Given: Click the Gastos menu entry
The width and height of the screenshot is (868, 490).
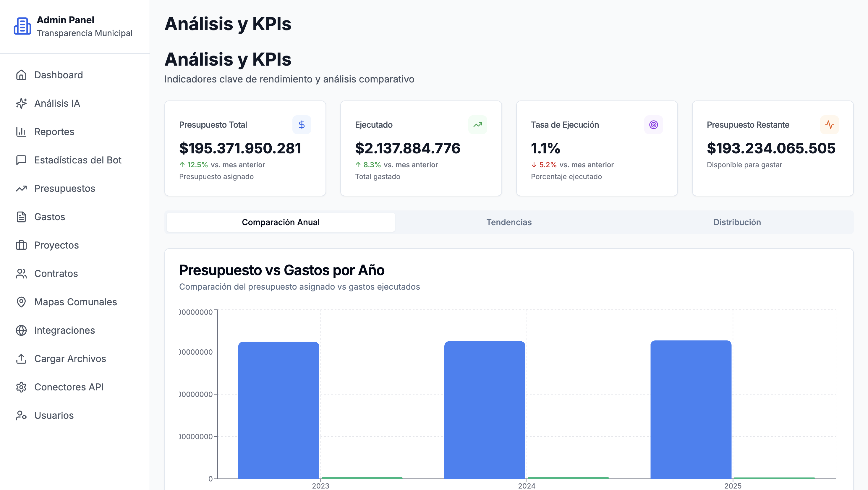Looking at the screenshot, I should click(49, 217).
